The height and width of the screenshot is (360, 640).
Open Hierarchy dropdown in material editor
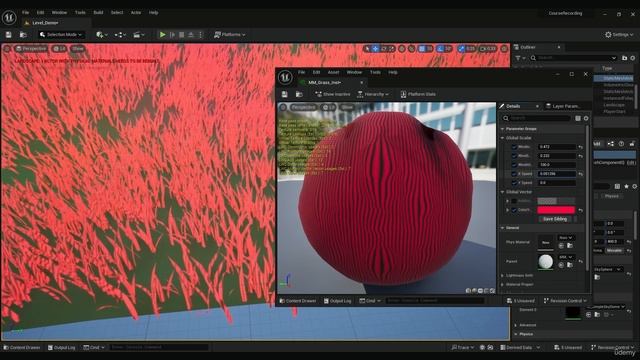[373, 94]
